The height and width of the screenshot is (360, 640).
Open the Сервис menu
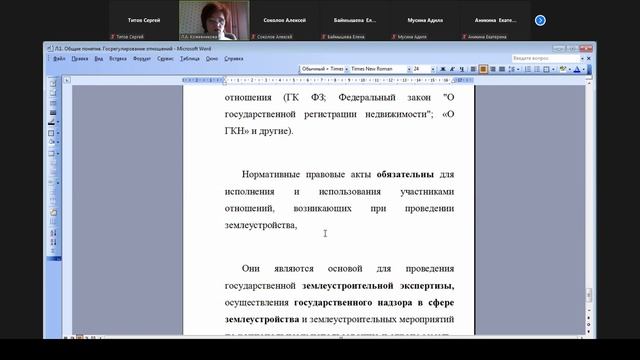tap(165, 59)
